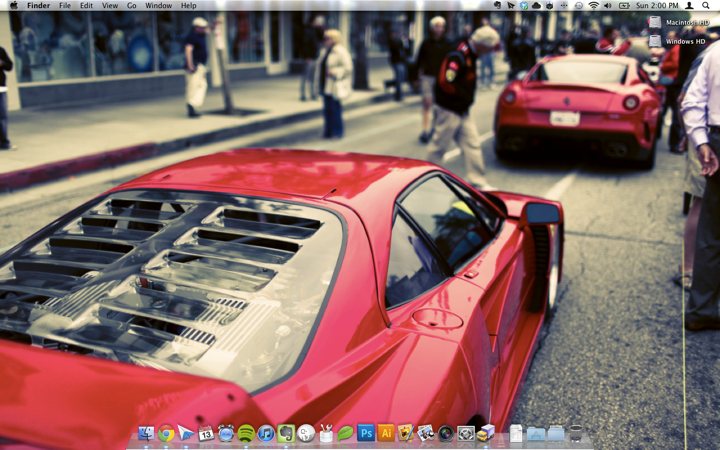
Task: Open the Calendar app in Dock
Action: [x=206, y=433]
